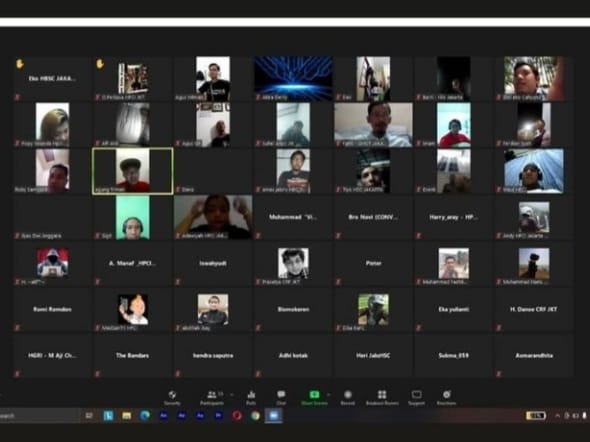Click the Windows taskbar search box

40,416
